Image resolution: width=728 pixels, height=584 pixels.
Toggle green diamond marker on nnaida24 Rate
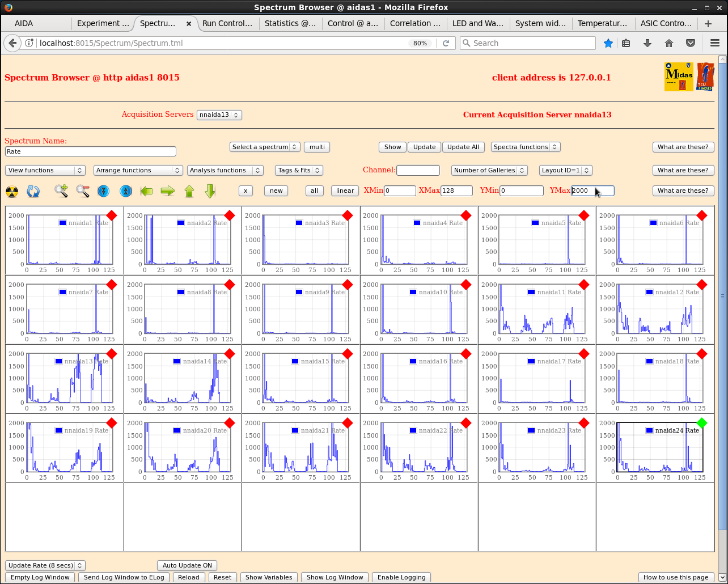click(x=702, y=423)
